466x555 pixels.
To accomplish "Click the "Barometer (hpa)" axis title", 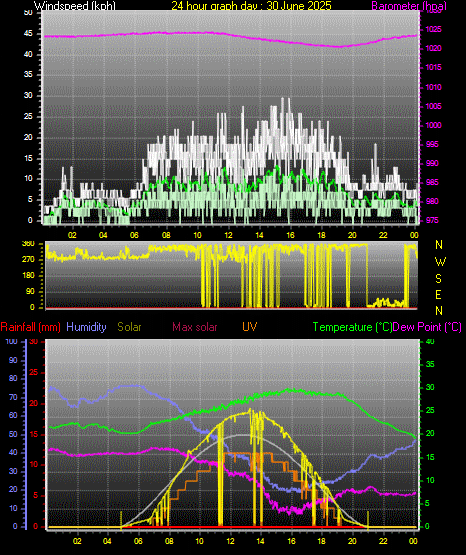I will (x=409, y=6).
